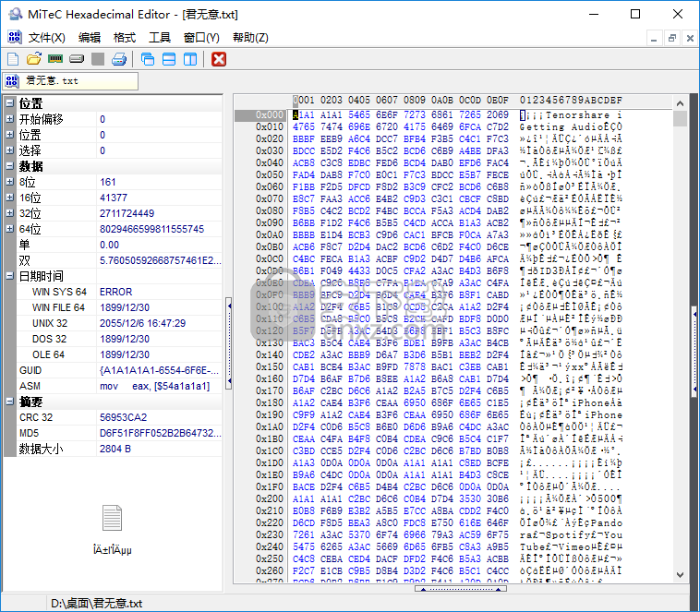Click the printer toolbar icon

point(119,59)
